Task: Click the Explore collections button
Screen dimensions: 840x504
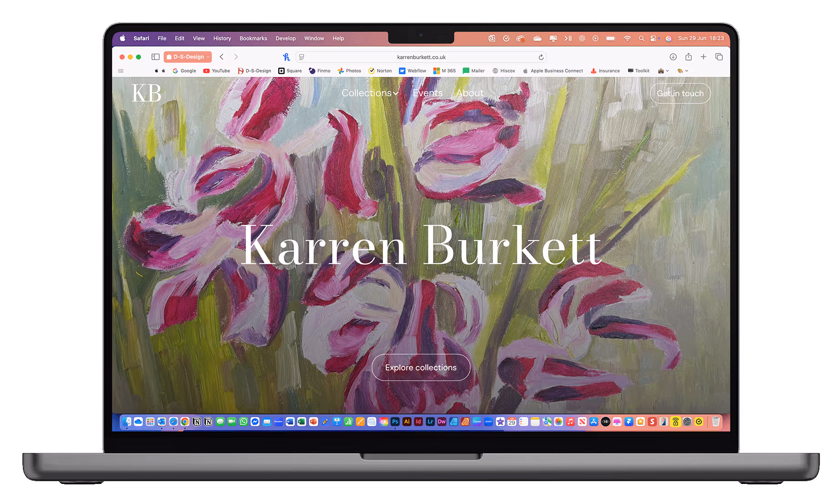Action: coord(421,367)
